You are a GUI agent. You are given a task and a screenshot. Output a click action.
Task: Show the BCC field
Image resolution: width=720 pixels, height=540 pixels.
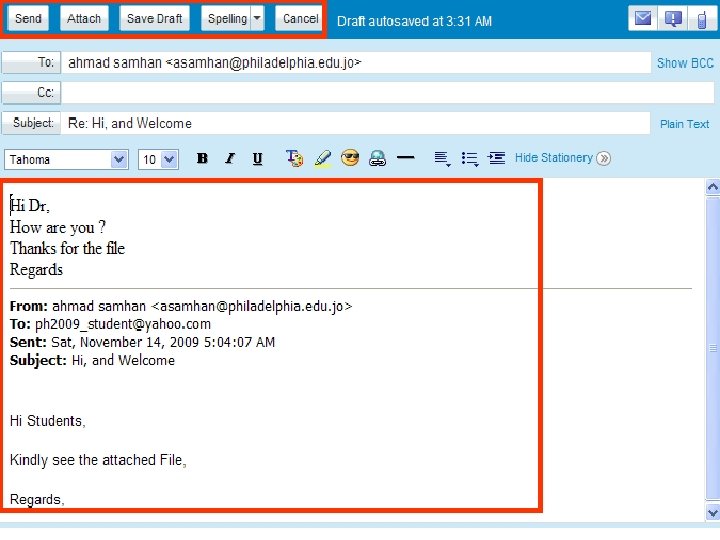coord(685,63)
